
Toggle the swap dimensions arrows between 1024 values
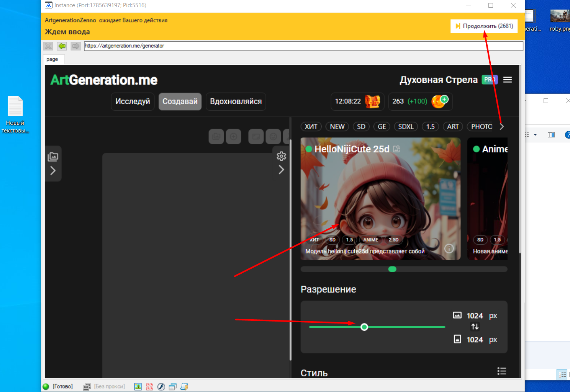(x=475, y=327)
